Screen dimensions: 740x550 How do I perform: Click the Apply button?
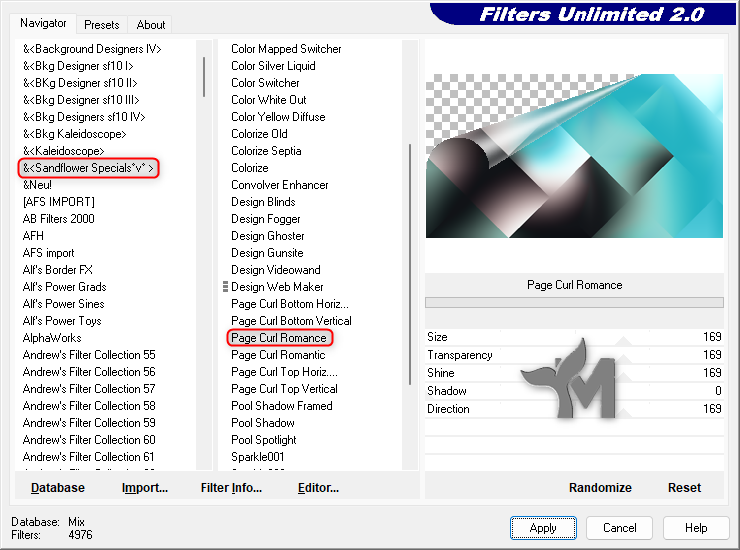point(543,527)
